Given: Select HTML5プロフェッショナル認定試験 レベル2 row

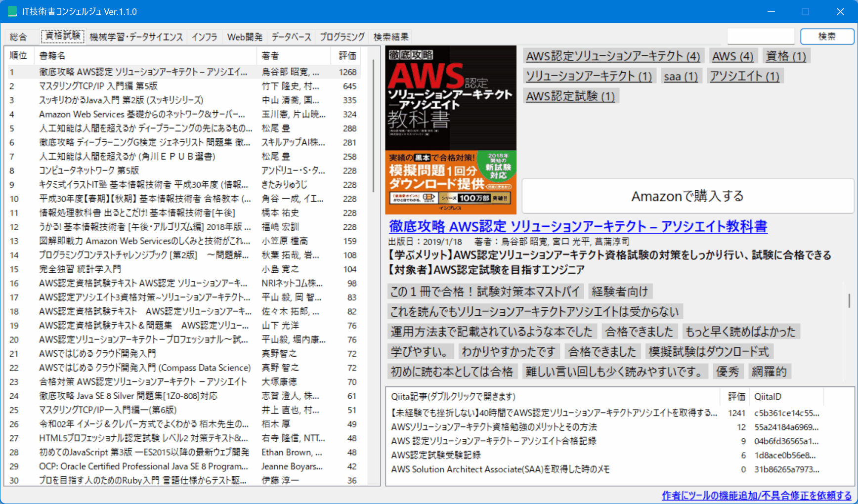Looking at the screenshot, I should coord(183,438).
